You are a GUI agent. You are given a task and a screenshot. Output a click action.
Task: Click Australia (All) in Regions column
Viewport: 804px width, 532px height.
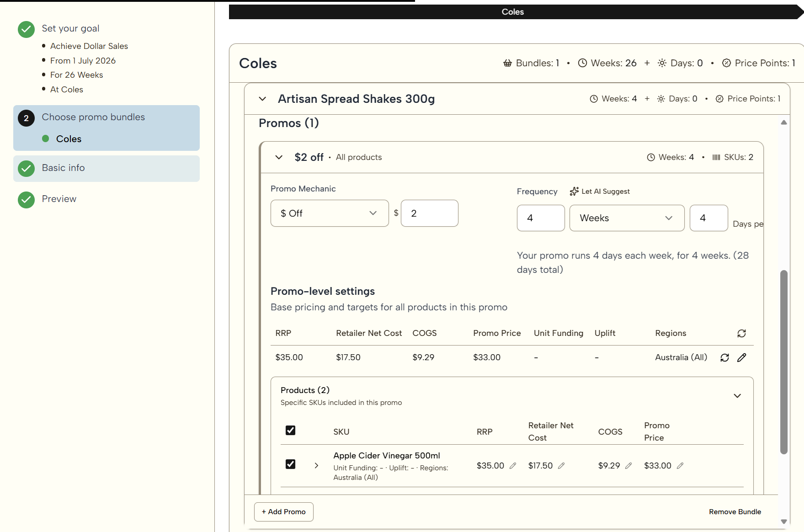pos(681,357)
